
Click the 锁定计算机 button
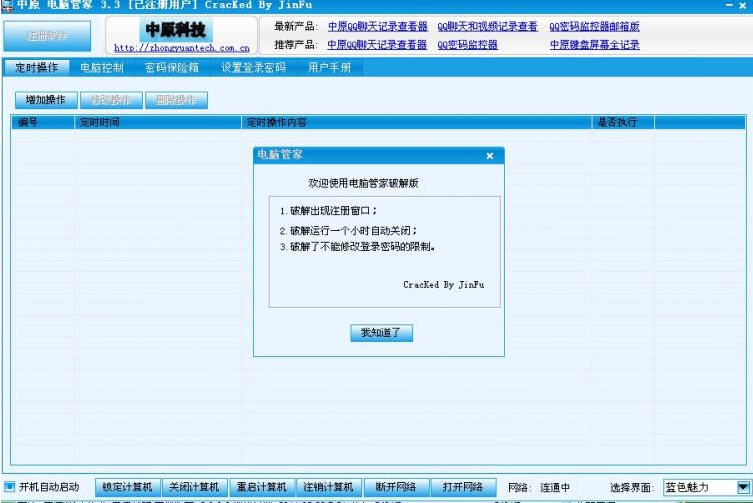[128, 487]
